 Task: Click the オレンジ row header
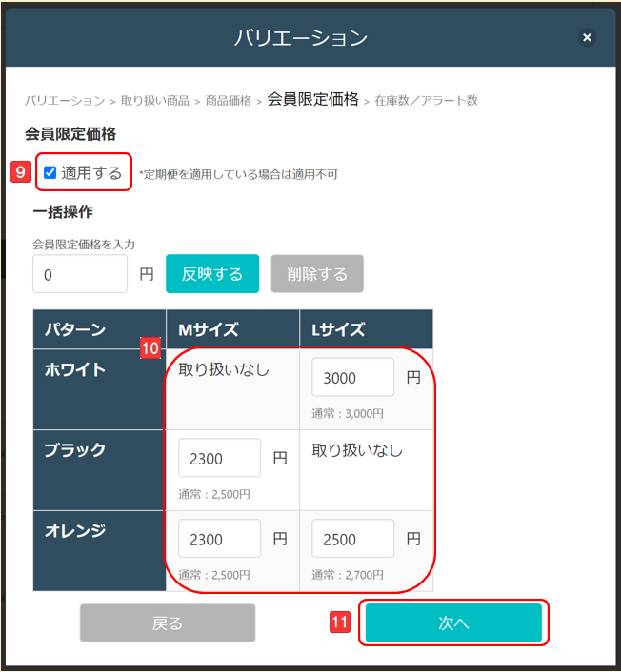coord(99,551)
